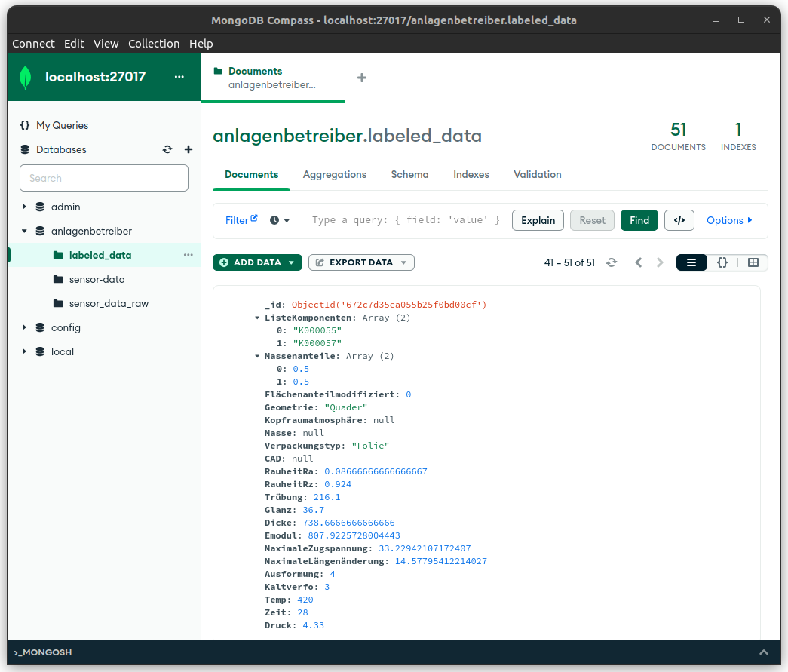788x672 pixels.
Task: Select the Documents anlagenbetreiber workspace tab
Action: pos(273,78)
